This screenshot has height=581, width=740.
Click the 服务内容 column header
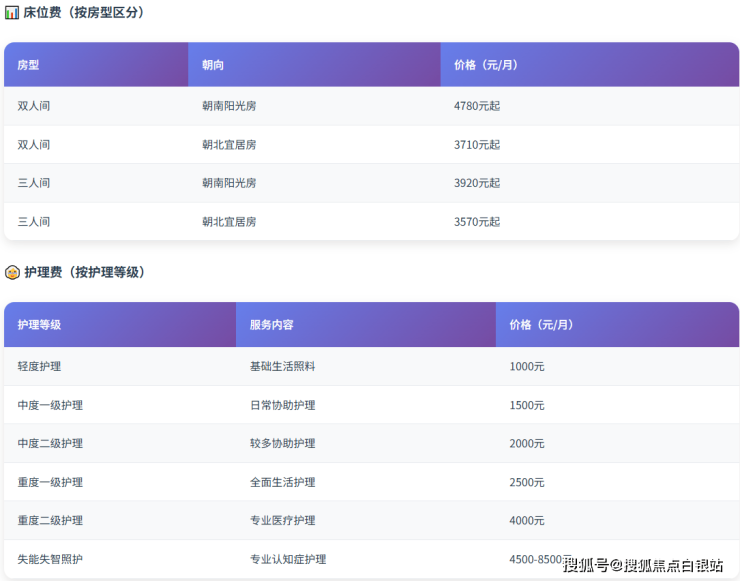[271, 325]
